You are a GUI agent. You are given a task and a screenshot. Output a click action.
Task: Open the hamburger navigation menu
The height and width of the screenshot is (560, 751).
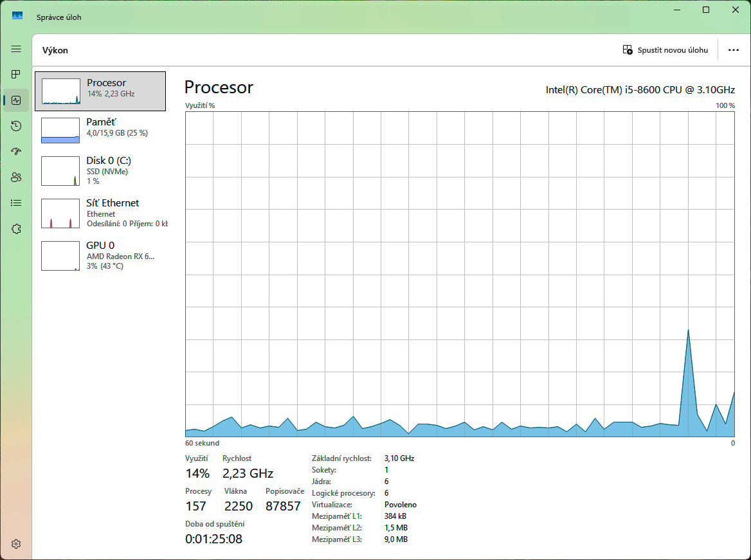pyautogui.click(x=16, y=49)
